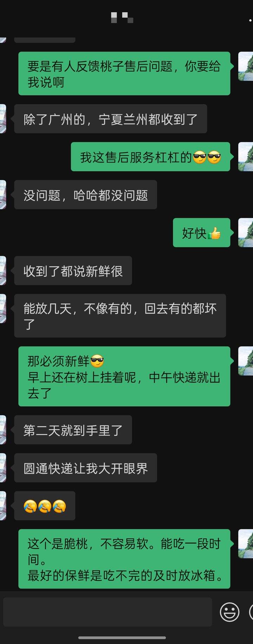Image resolution: width=253 pixels, height=644 pixels.
Task: Tap the blurred chat title at top
Action: (122, 17)
